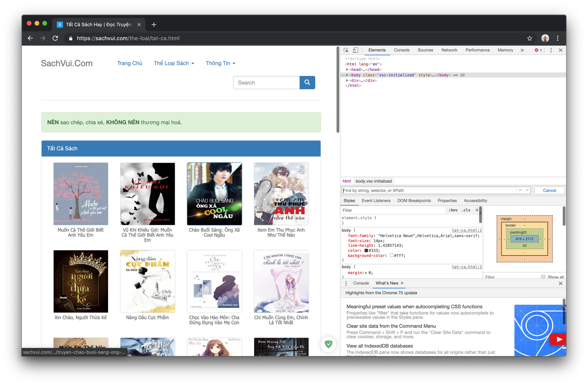Viewport: 588px width, 385px height.
Task: Play the What's New YouTube video
Action: coord(558,339)
